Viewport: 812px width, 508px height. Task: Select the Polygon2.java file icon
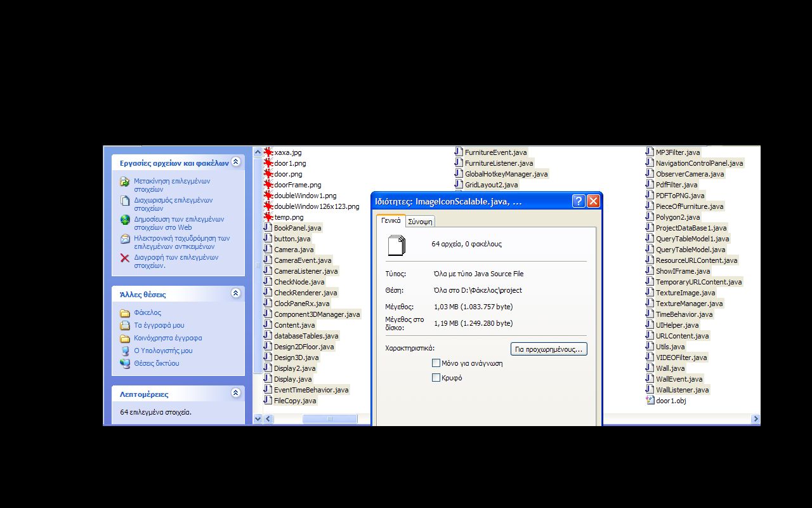tap(650, 217)
